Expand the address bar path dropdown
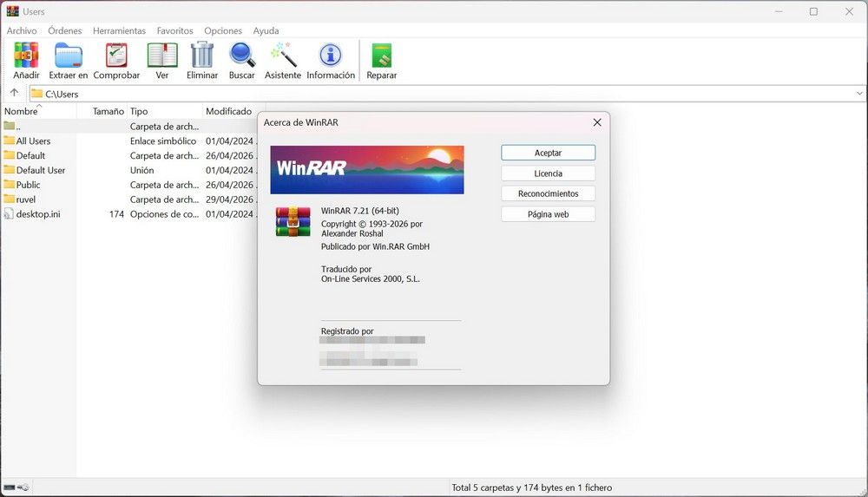Image resolution: width=868 pixels, height=497 pixels. click(859, 94)
